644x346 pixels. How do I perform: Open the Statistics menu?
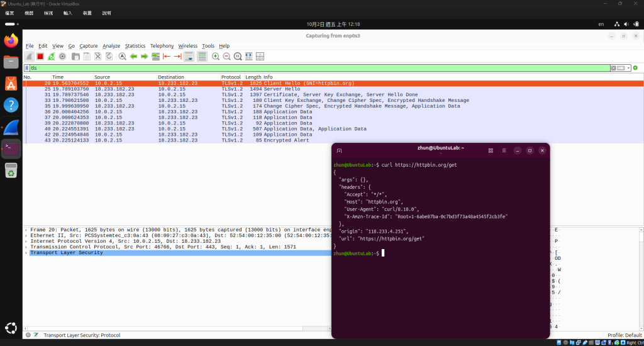click(x=135, y=46)
